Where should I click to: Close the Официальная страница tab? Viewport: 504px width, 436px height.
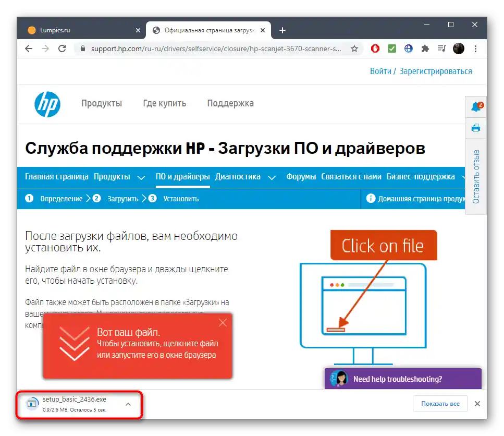(x=263, y=30)
